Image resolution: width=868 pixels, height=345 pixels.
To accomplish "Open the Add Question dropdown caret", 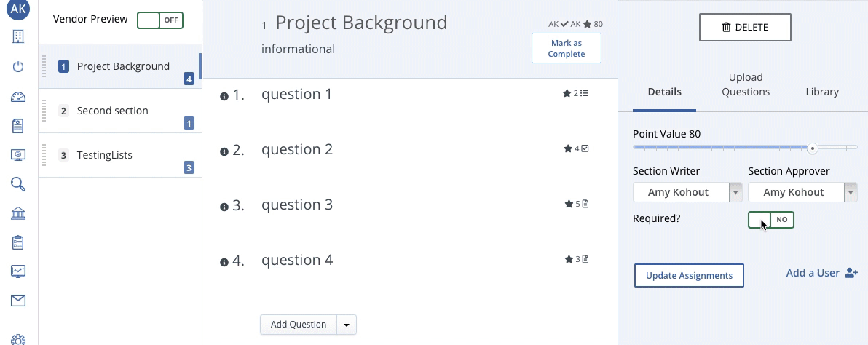I will pos(347,325).
